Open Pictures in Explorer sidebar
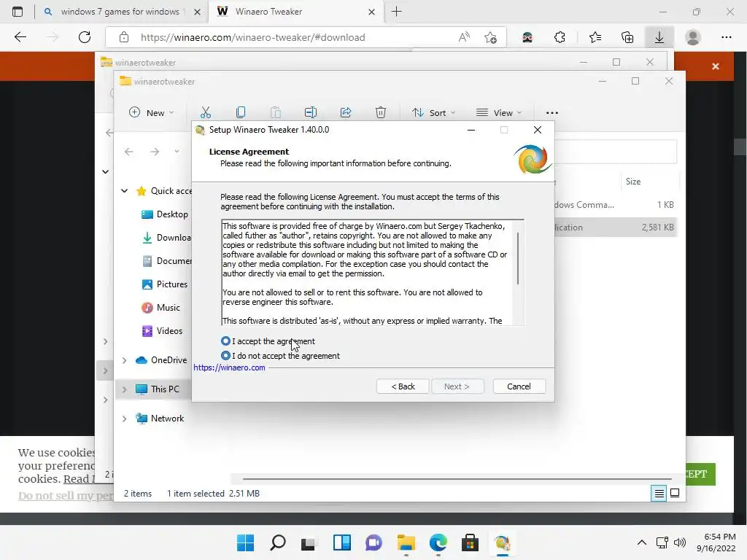The image size is (747, 560). coord(164,284)
